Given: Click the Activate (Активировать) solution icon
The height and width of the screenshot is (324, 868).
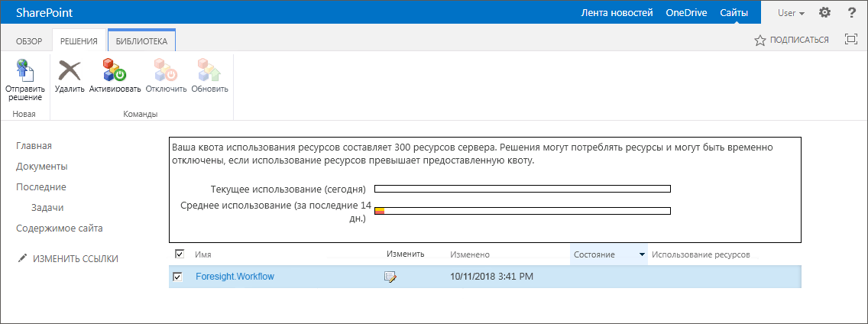Looking at the screenshot, I should (x=115, y=71).
